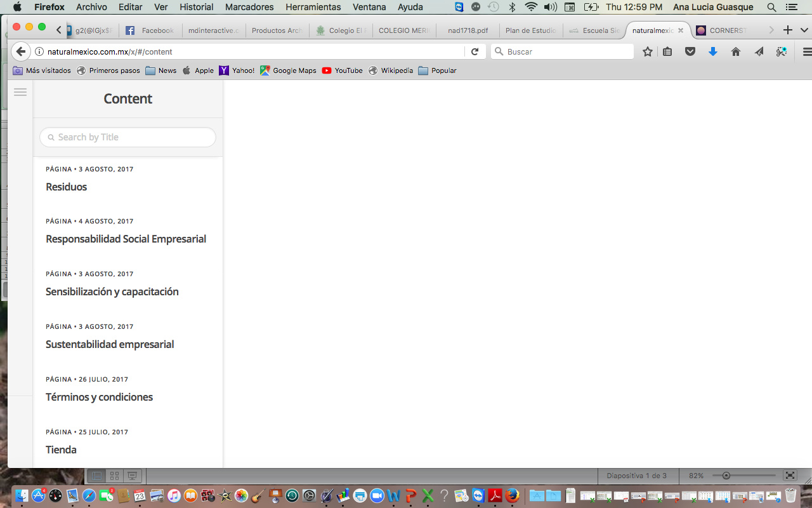Reload the current page
The image size is (812, 508).
pos(475,51)
